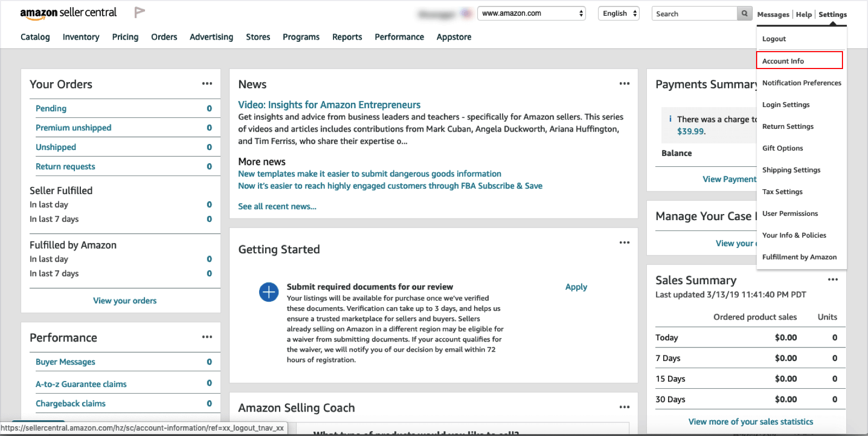Click the 30 Days sales row label

pyautogui.click(x=670, y=400)
